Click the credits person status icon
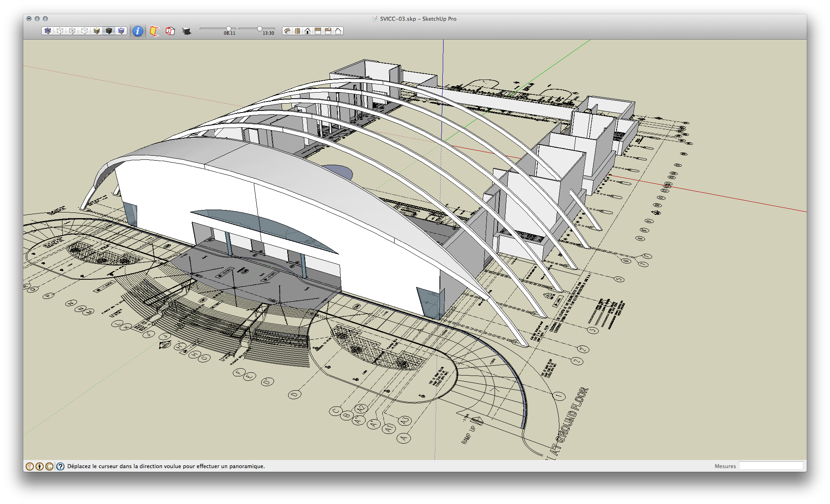 [40, 466]
